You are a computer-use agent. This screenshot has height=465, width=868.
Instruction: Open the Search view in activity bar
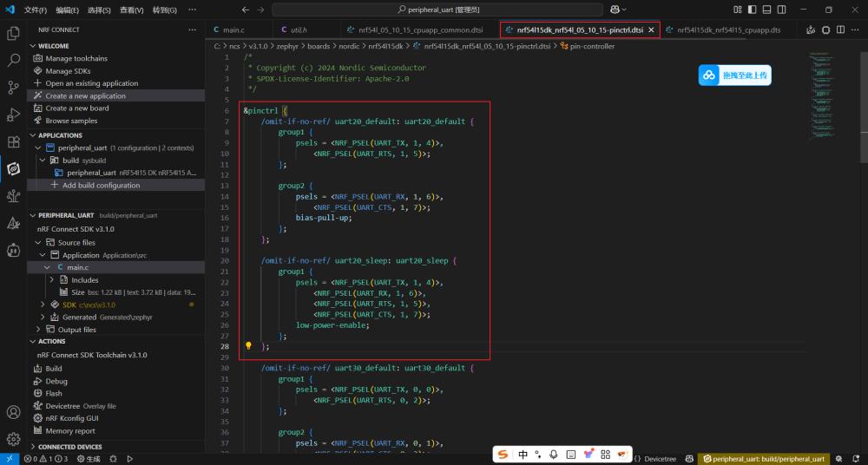(x=13, y=61)
